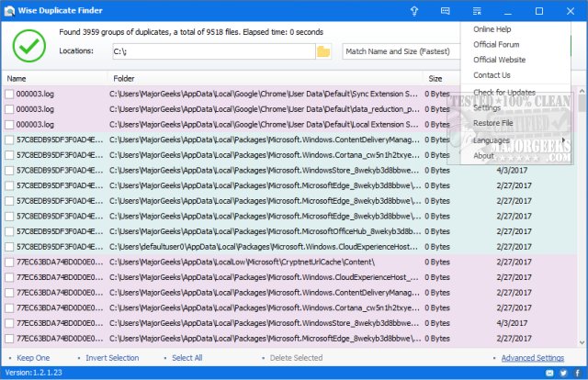Choose Check for Updates menu item
588x380 pixels.
tap(504, 92)
